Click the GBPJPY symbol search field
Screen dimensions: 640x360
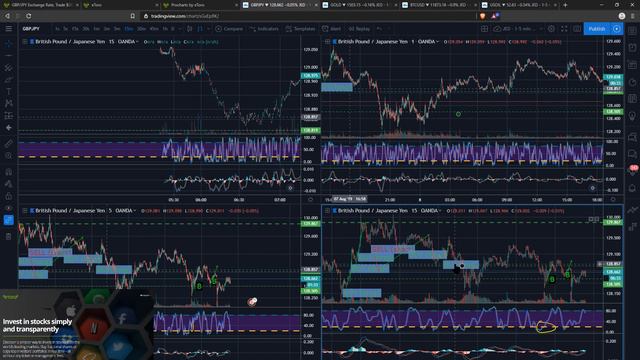(31, 29)
